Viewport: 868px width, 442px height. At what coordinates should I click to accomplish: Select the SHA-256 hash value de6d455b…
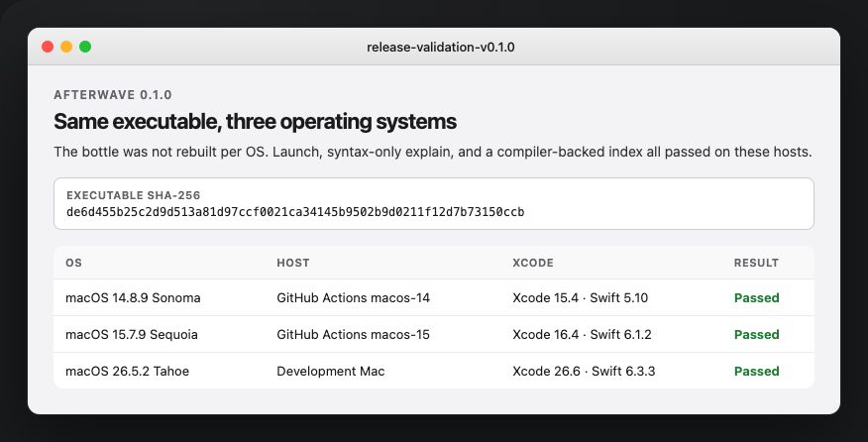point(295,212)
